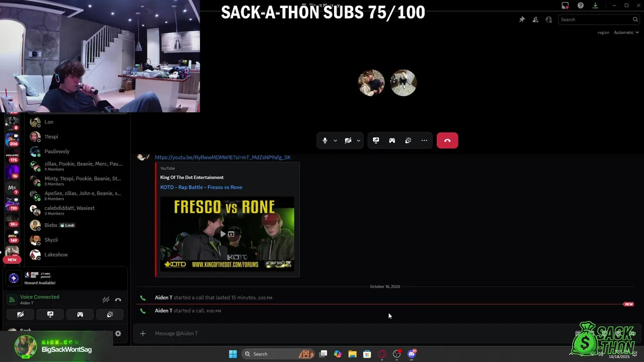Screen dimensions: 644x362
Task: Open direct message with Pauliewoly
Action: click(78, 151)
